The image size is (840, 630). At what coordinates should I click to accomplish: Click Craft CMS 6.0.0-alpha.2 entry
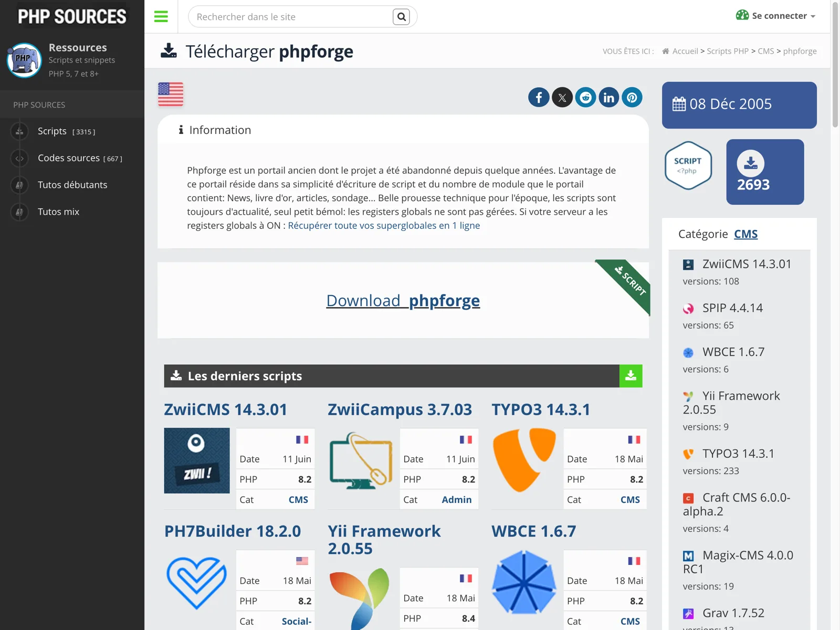point(737,505)
